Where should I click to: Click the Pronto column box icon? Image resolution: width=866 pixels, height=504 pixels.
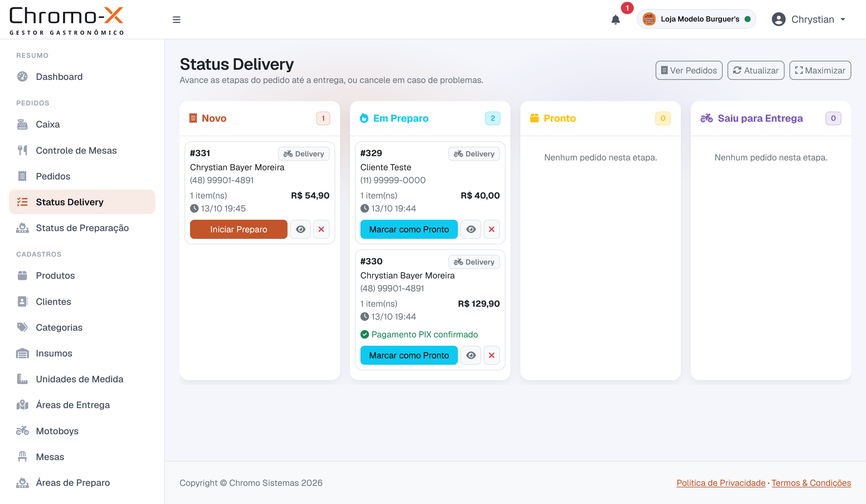[534, 118]
